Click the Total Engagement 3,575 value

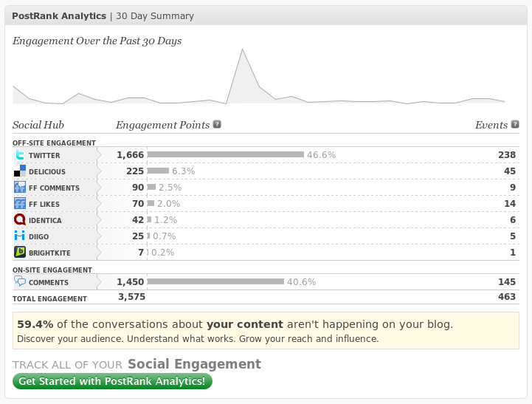coord(131,297)
